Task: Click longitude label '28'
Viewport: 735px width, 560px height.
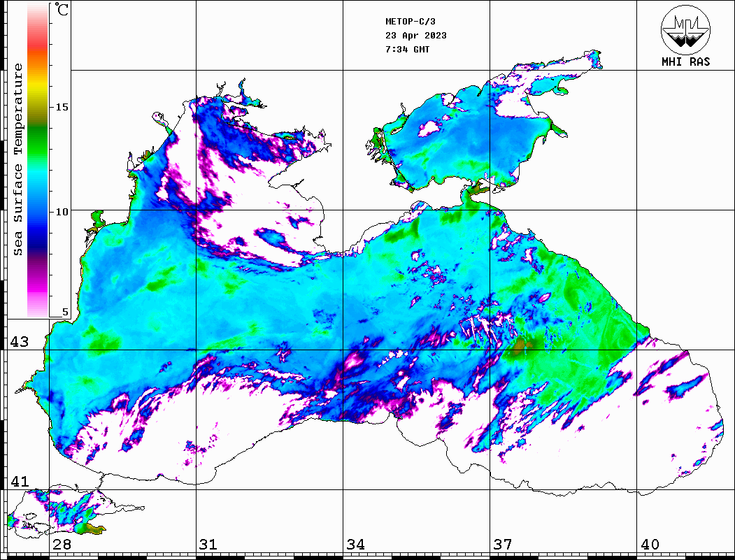Action: tap(62, 545)
